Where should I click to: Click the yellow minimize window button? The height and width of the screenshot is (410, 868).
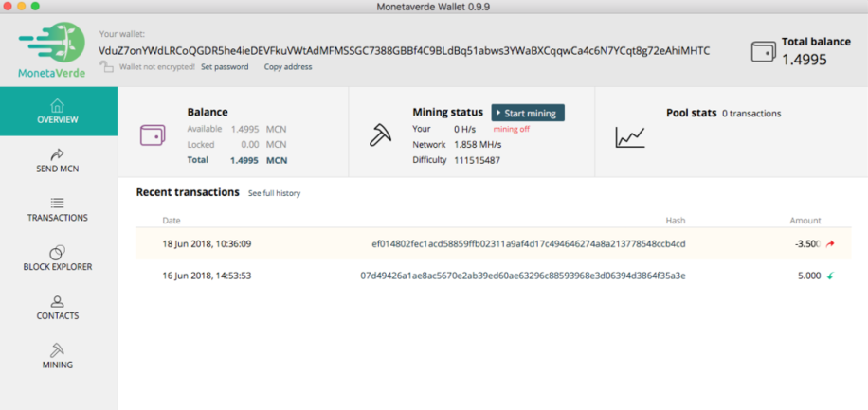(22, 7)
